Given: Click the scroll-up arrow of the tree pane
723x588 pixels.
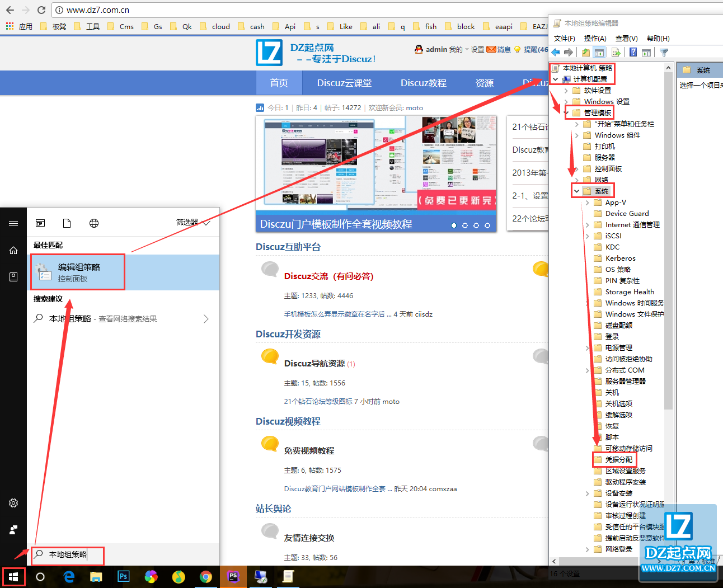Looking at the screenshot, I should 668,68.
